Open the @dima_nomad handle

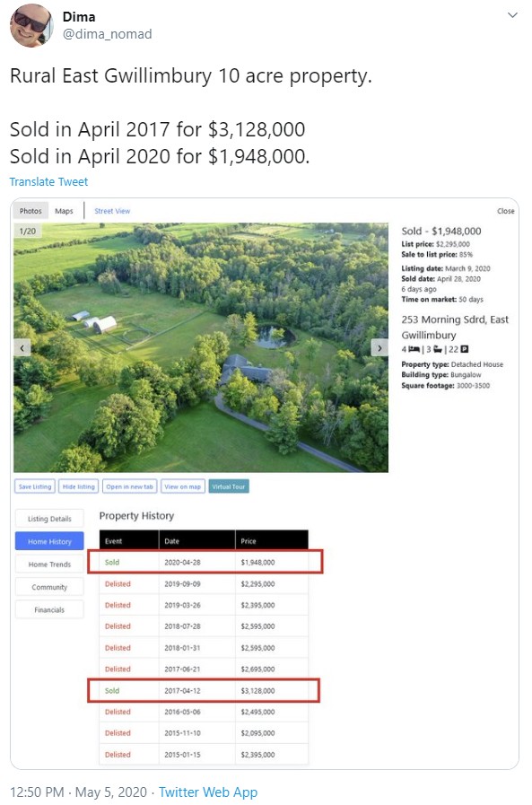(x=108, y=34)
